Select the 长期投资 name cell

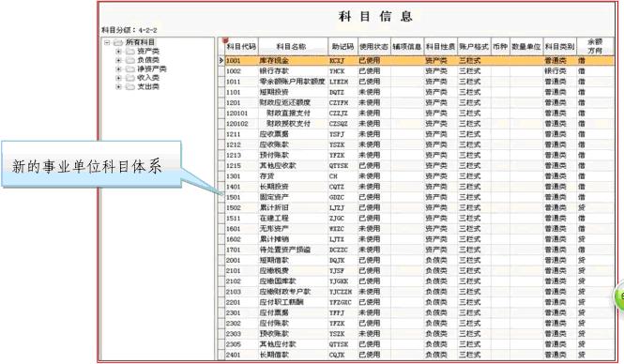point(293,187)
